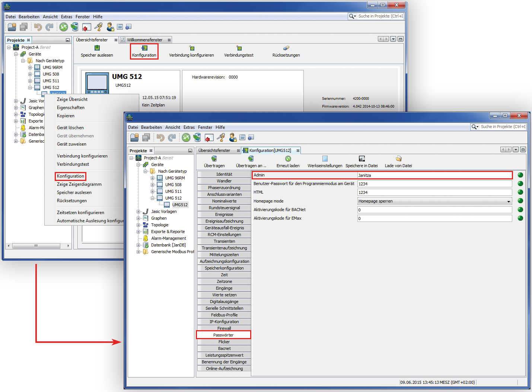
Task: Click the Rücksetzungen eraser icon
Action: coord(286,48)
